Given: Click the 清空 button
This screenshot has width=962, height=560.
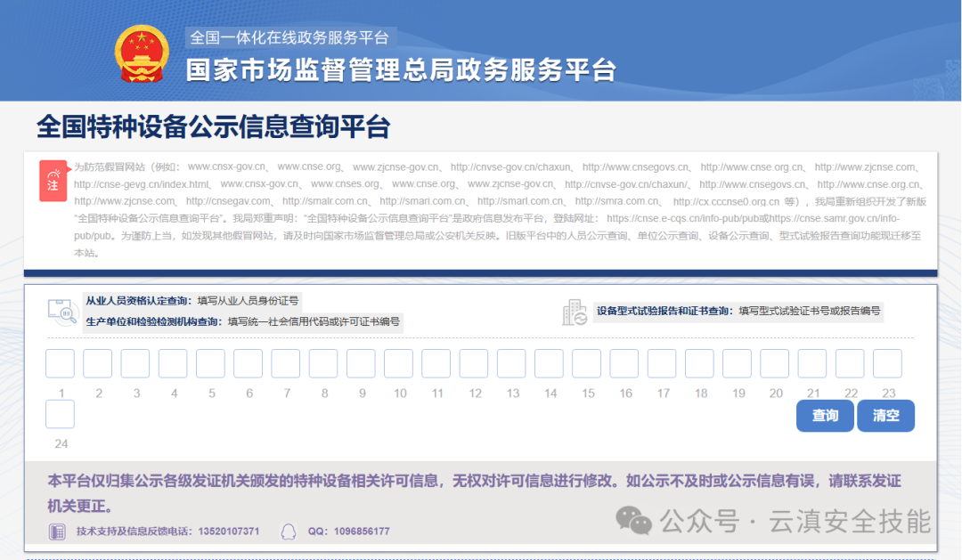Looking at the screenshot, I should click(x=886, y=416).
